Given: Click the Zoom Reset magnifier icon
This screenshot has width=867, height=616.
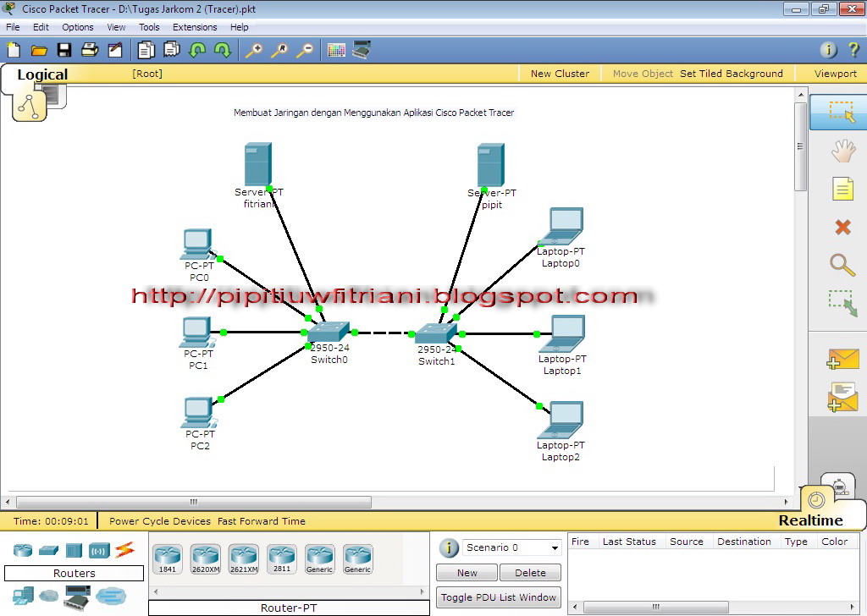Looking at the screenshot, I should pyautogui.click(x=279, y=50).
